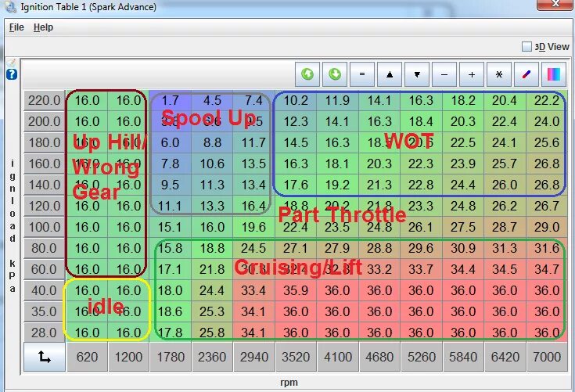Select the 200.0 kPa load bin header
Viewport: 575px width, 392px height.
tap(44, 121)
